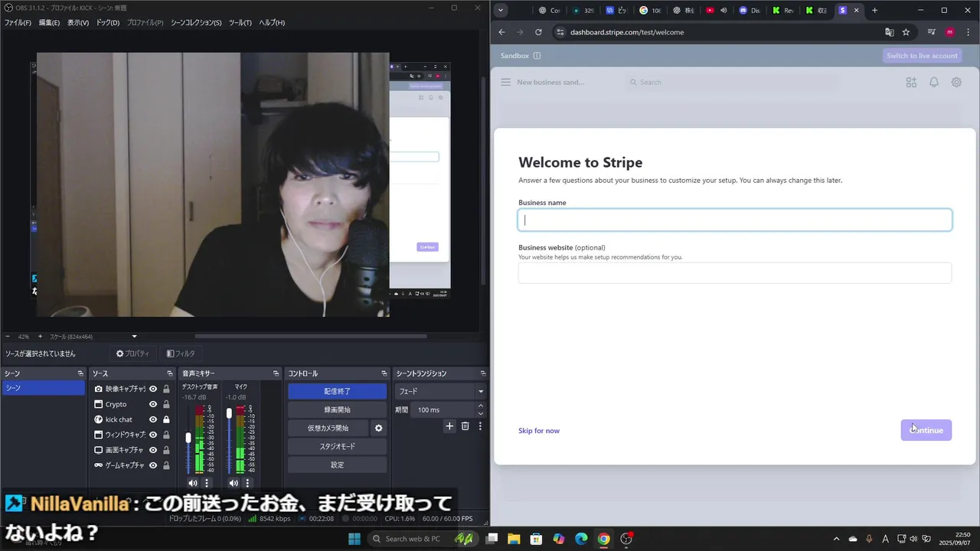The width and height of the screenshot is (980, 551).
Task: Open the Chrome tab search dropdown
Action: click(501, 10)
